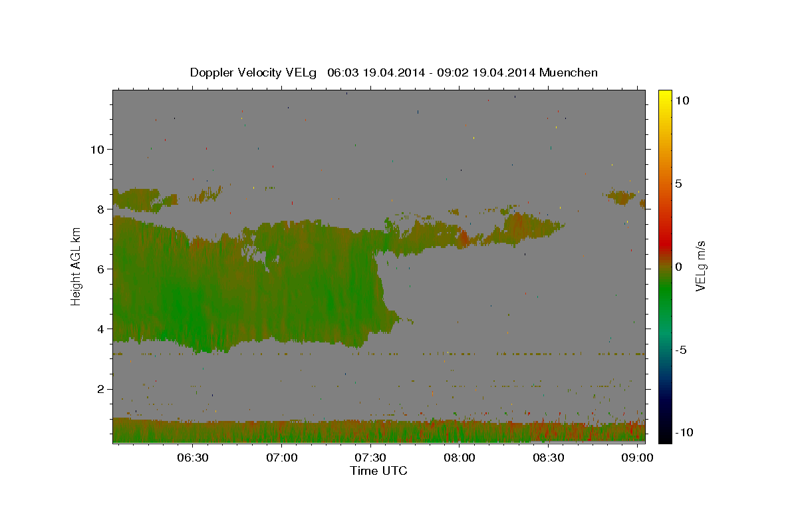Click the 08:30 time tick label
Screen dimensions: 798x532
tap(549, 458)
